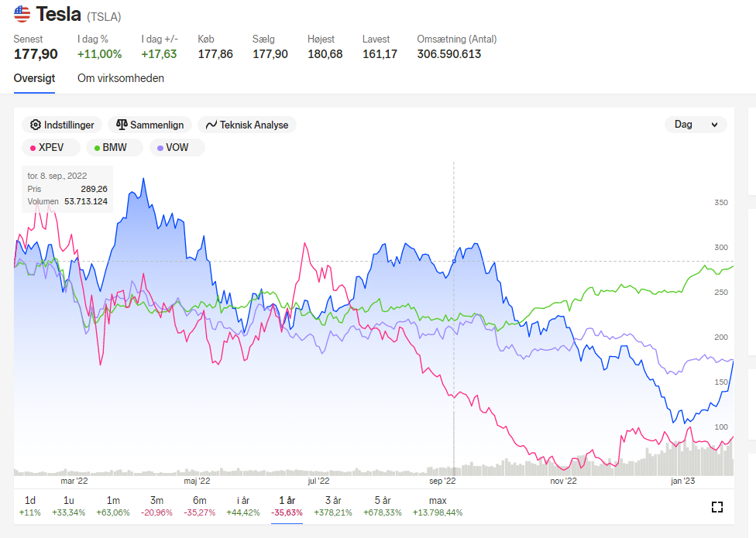This screenshot has height=538, width=756.
Task: Select the 1u time range
Action: click(68, 506)
